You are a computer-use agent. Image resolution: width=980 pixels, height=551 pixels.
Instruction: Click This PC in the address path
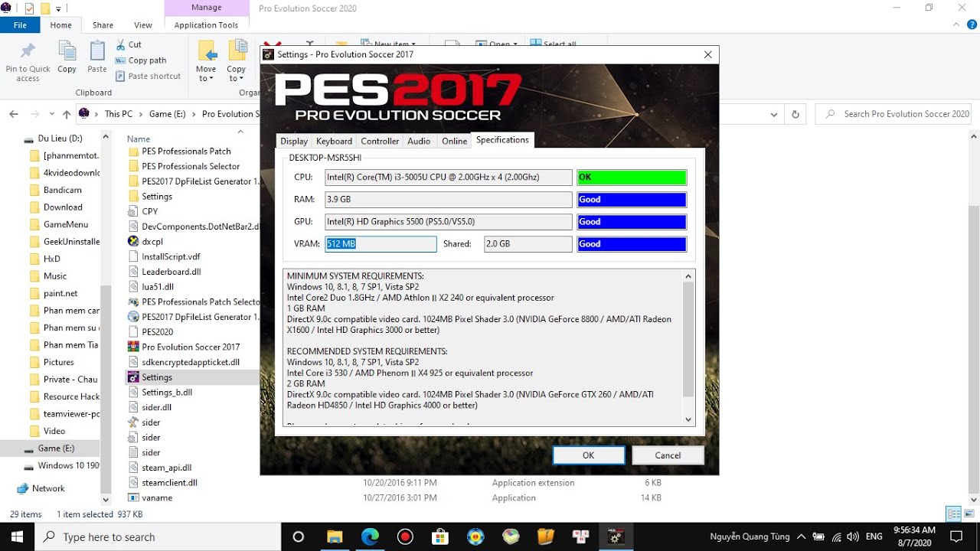[118, 114]
